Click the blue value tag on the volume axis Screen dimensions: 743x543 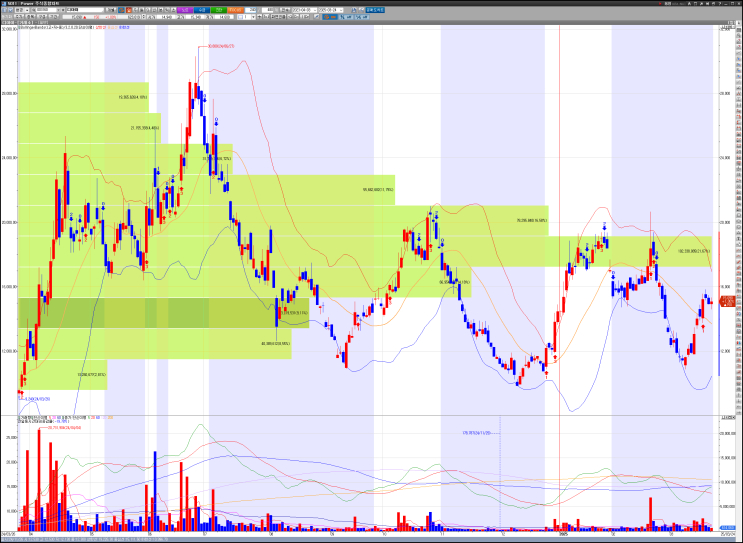[x=727, y=528]
